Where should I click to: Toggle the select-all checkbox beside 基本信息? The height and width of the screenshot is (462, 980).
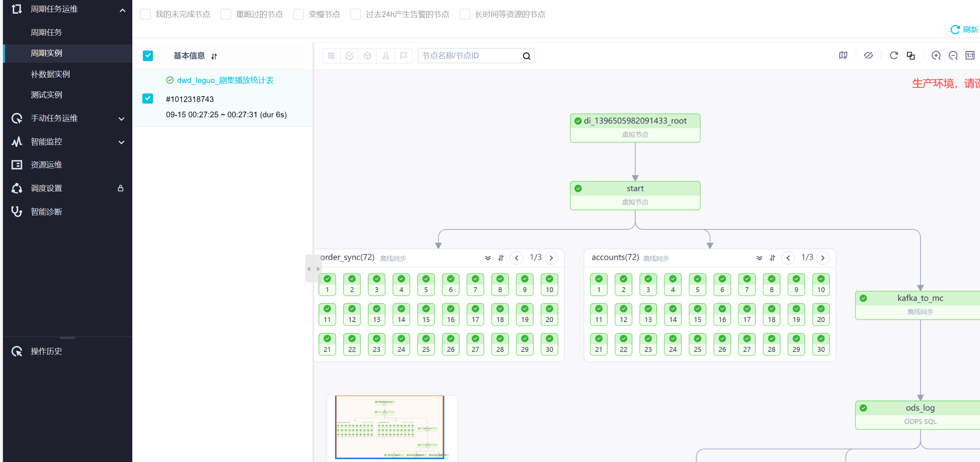pos(148,56)
